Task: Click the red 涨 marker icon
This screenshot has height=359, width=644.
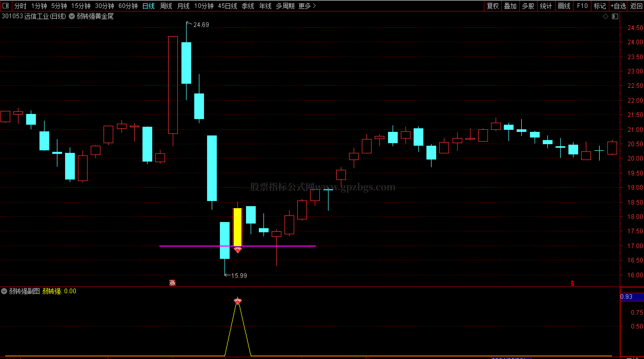Action: pos(172,283)
